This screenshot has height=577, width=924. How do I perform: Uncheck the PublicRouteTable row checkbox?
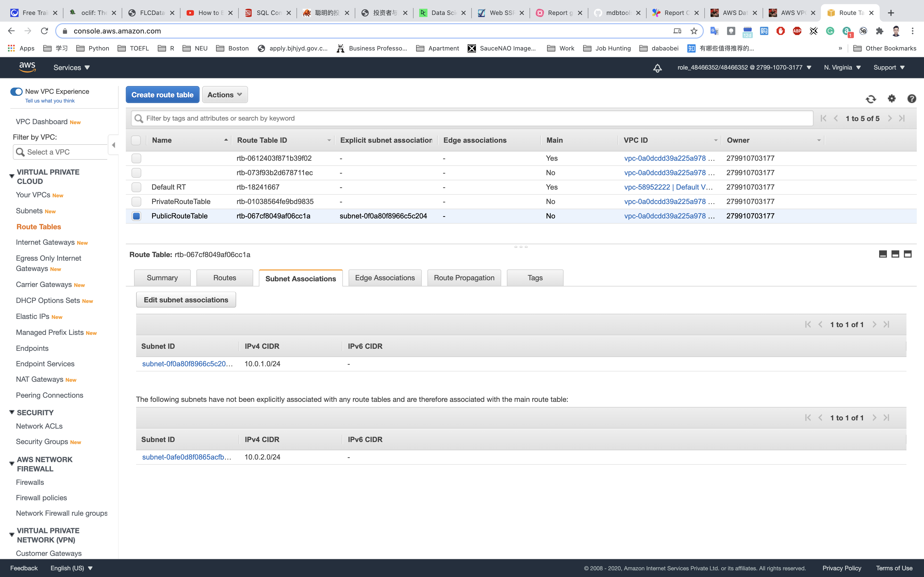[136, 216]
